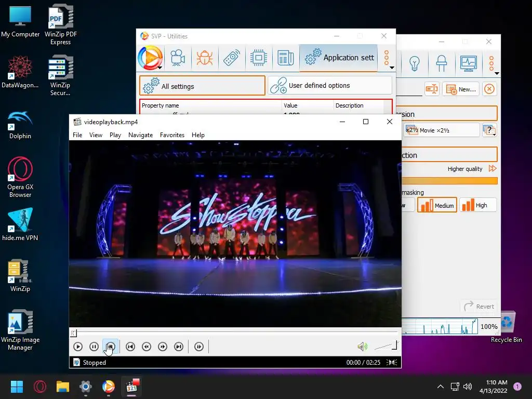Select High artifacts masking
The image size is (532, 399).
(x=478, y=205)
